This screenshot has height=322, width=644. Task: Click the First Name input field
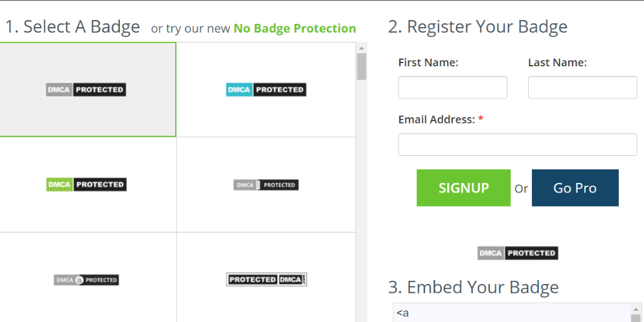453,88
